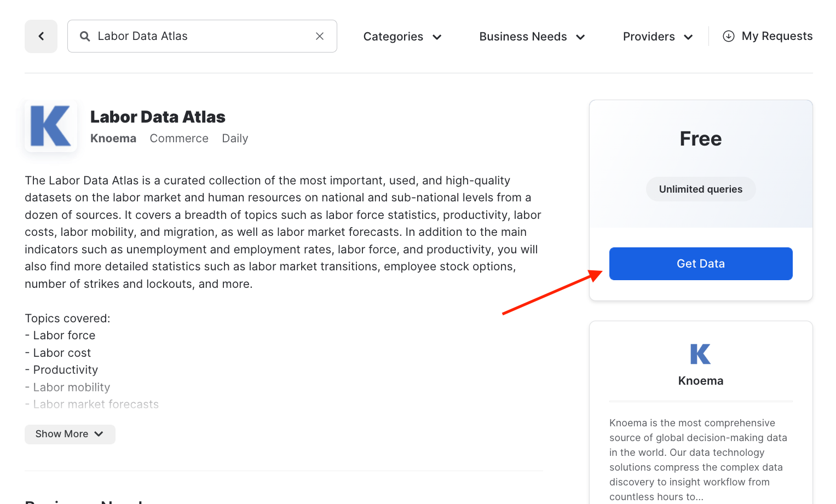This screenshot has height=504, width=836.
Task: Click the Knoema provider name under title
Action: tap(113, 138)
